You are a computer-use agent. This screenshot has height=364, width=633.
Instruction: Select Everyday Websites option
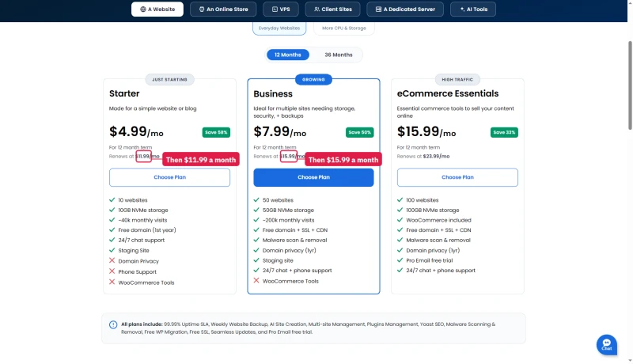pyautogui.click(x=279, y=28)
